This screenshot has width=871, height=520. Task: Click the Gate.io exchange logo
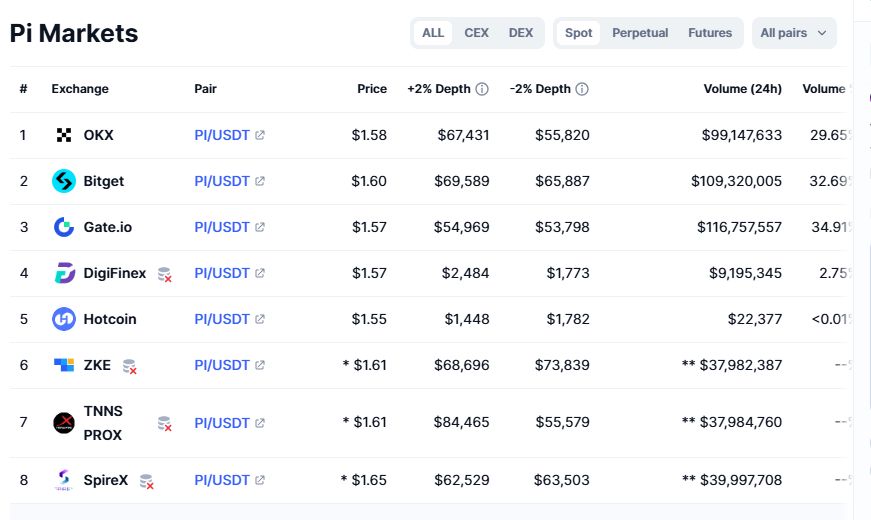point(64,227)
